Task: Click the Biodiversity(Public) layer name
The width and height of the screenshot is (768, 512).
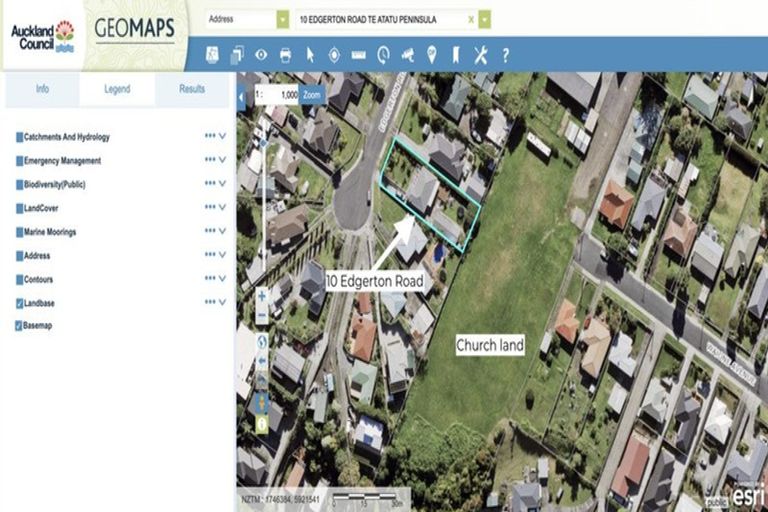Action: pyautogui.click(x=54, y=185)
